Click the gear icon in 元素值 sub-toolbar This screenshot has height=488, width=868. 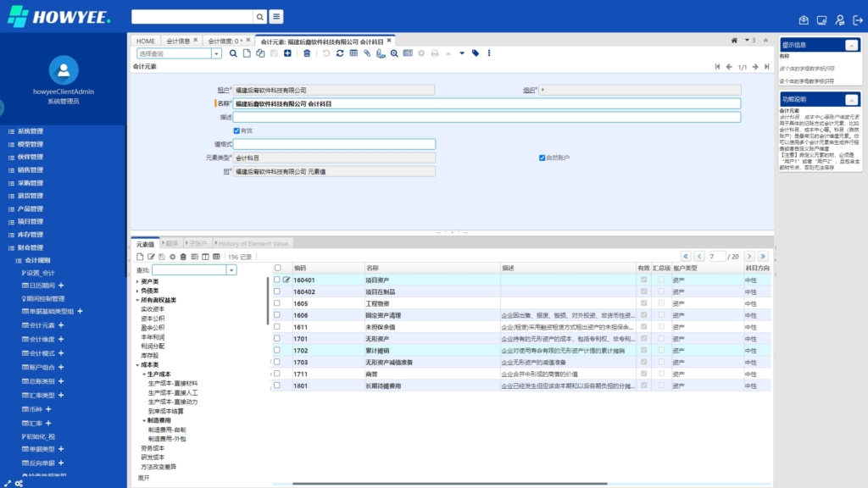click(x=173, y=257)
